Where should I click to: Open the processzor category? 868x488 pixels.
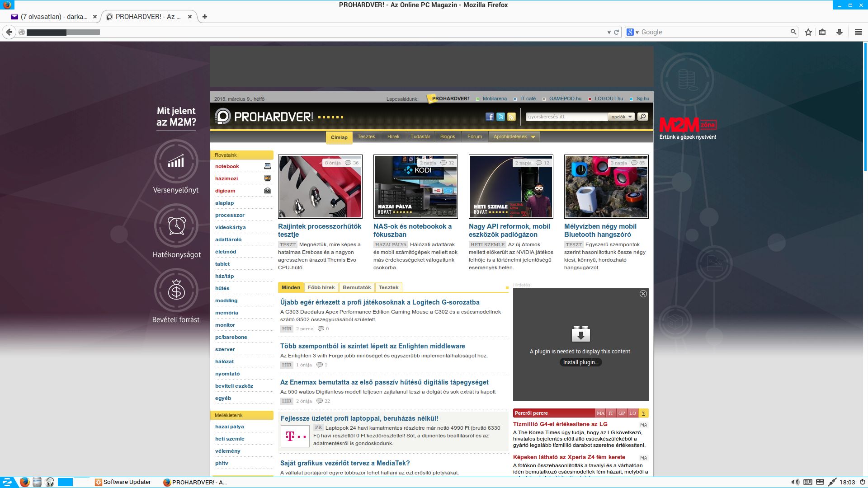tap(230, 215)
